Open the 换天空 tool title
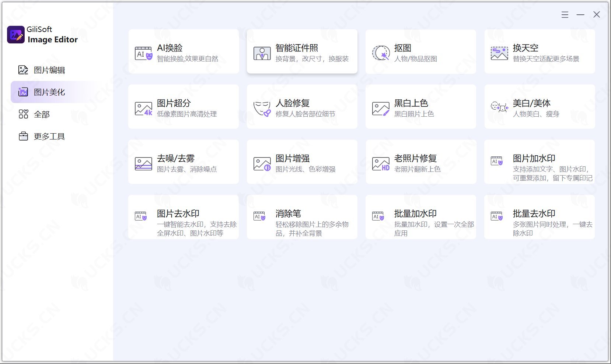611x364 pixels. (526, 48)
